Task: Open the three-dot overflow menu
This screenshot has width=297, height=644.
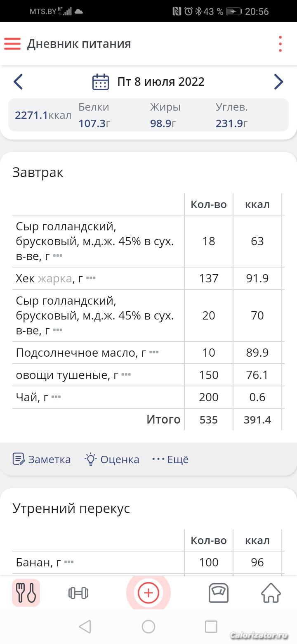Action: 280,44
